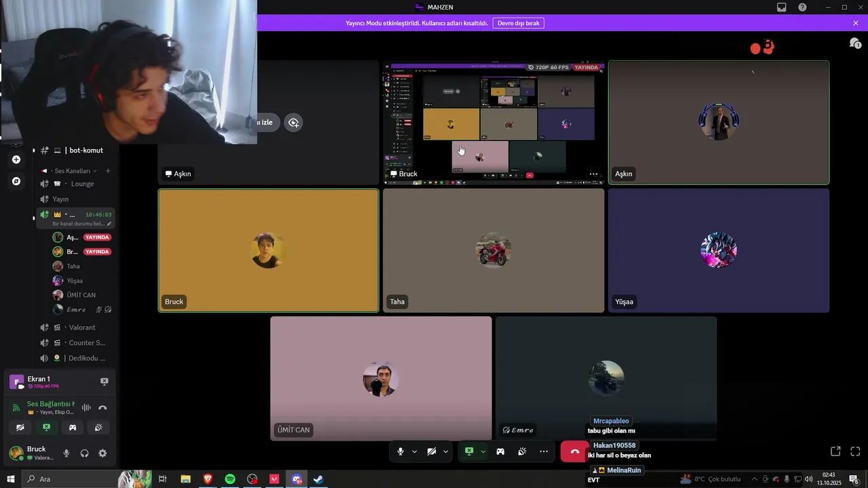This screenshot has height=488, width=868.
Task: Open the help question mark icon
Action: (802, 7)
